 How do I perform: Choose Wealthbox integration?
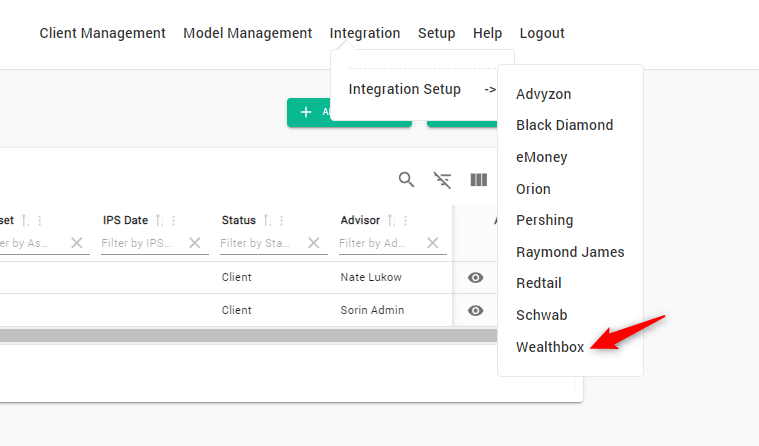point(550,347)
